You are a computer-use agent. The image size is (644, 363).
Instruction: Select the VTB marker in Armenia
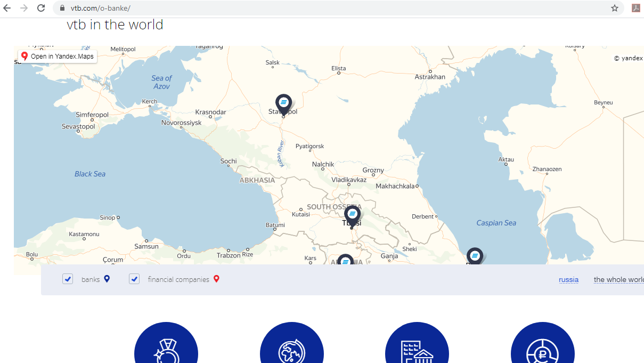[x=345, y=260]
